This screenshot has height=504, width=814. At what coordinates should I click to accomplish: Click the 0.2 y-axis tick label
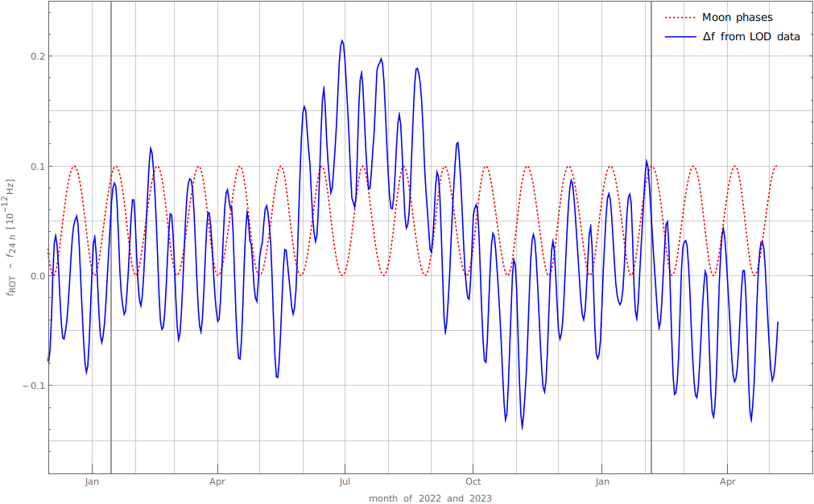click(37, 56)
